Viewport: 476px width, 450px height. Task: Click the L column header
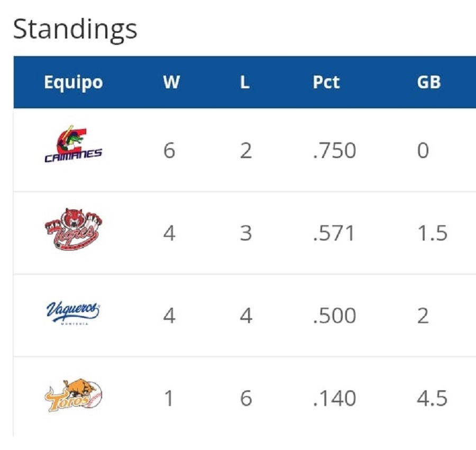(x=245, y=82)
